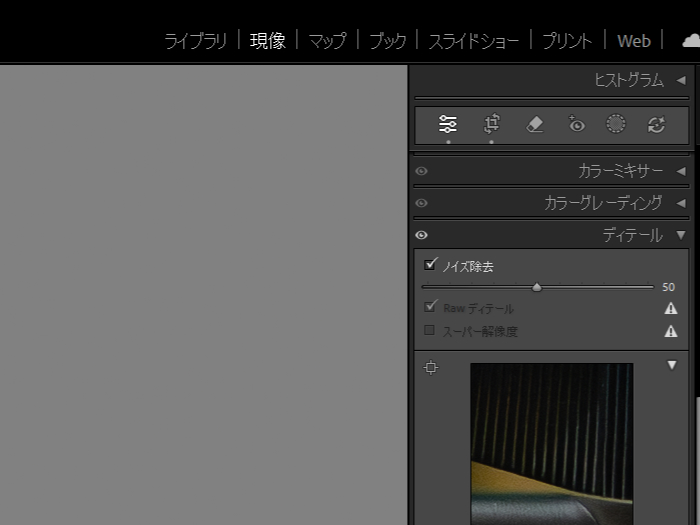Toggle the ノイズ除去 checkbox

click(x=431, y=265)
